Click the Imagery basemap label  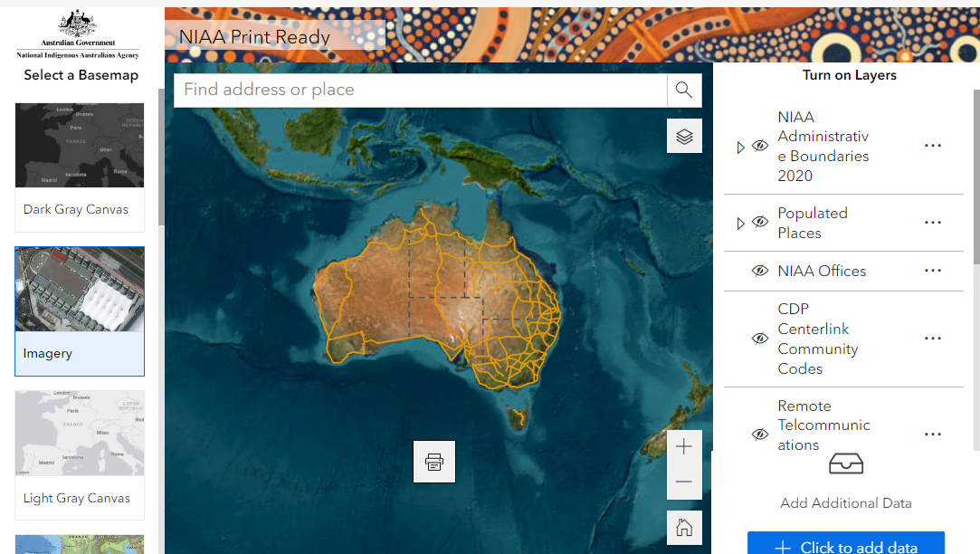point(47,353)
